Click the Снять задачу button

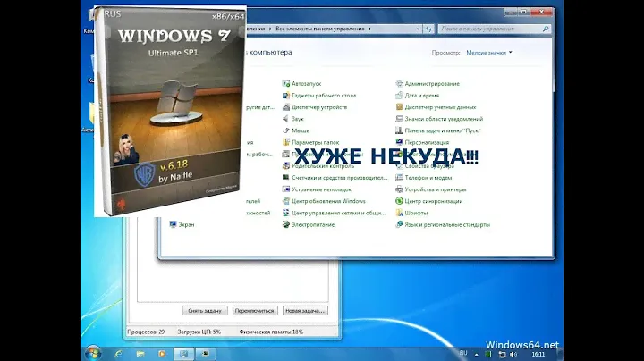[x=205, y=310]
